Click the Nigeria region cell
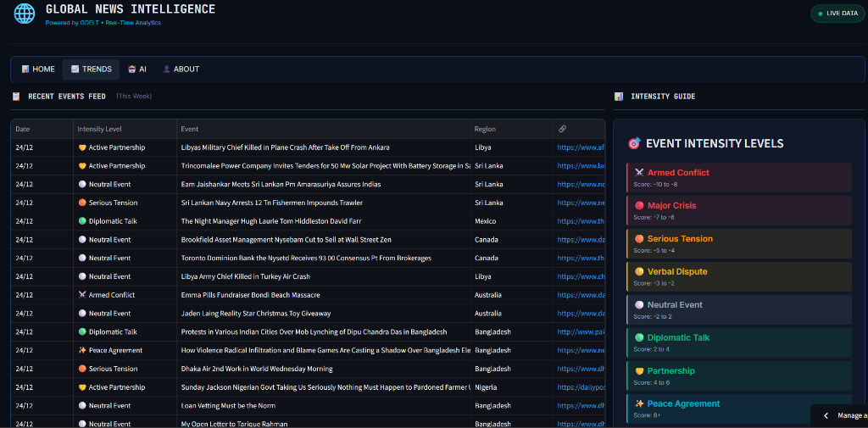 tap(511, 387)
